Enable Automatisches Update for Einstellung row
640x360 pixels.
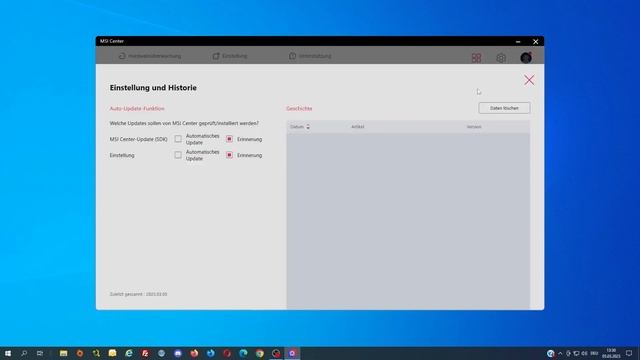point(178,155)
